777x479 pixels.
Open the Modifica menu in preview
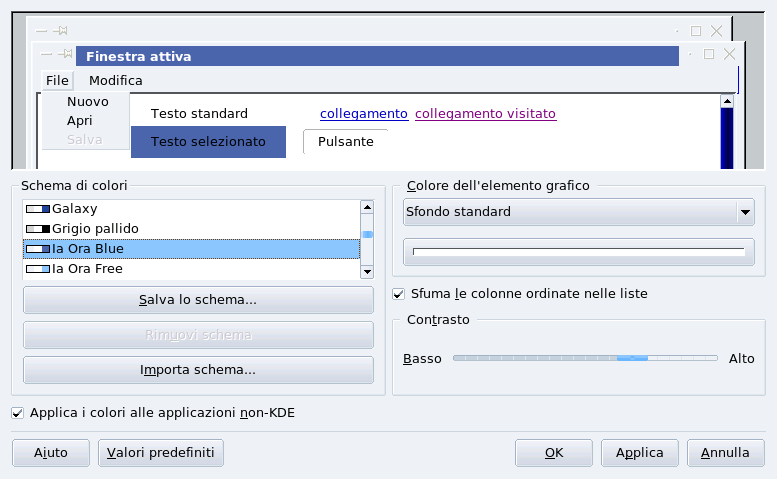[116, 80]
